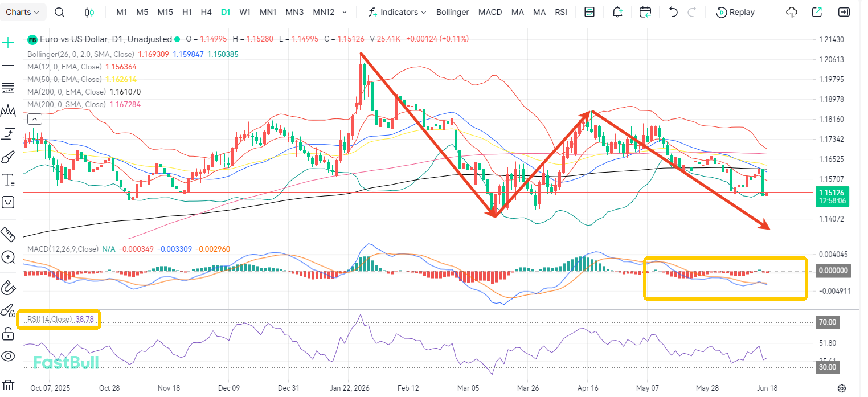Switch to H4 timeframe
Image resolution: width=868 pixels, height=397 pixels.
(206, 12)
